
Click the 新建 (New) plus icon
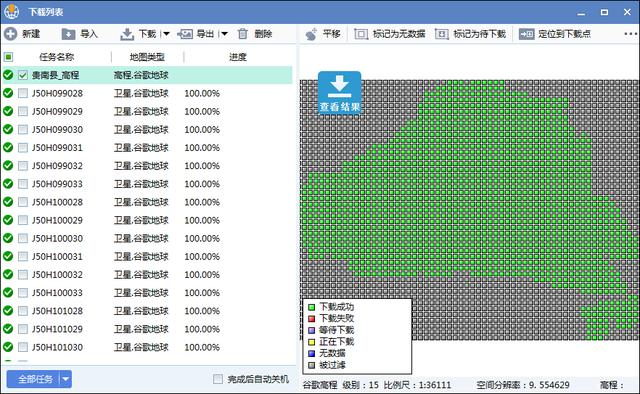coord(11,34)
